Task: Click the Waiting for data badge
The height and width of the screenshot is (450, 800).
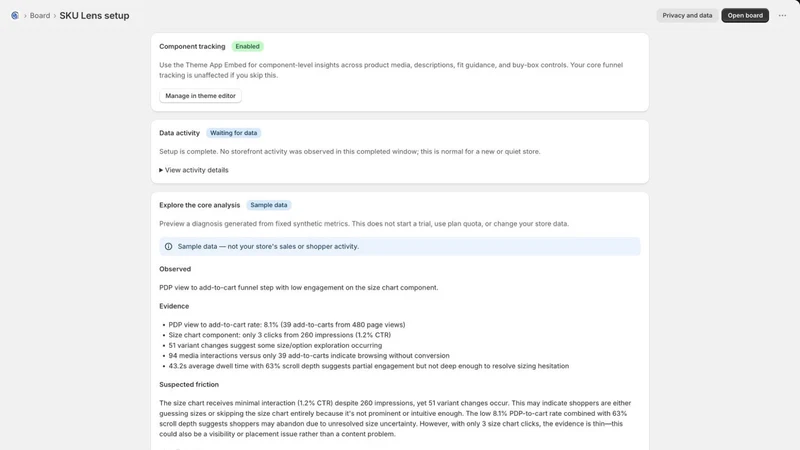Action: coord(234,133)
